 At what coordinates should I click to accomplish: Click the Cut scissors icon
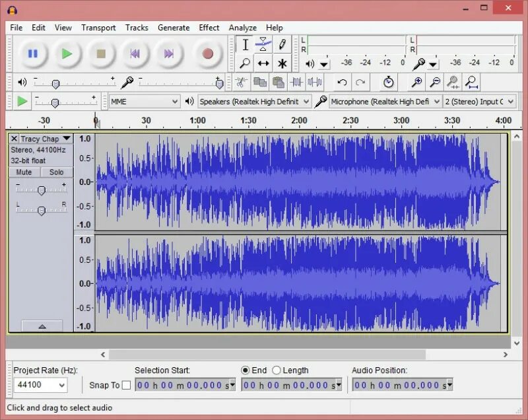click(x=241, y=82)
